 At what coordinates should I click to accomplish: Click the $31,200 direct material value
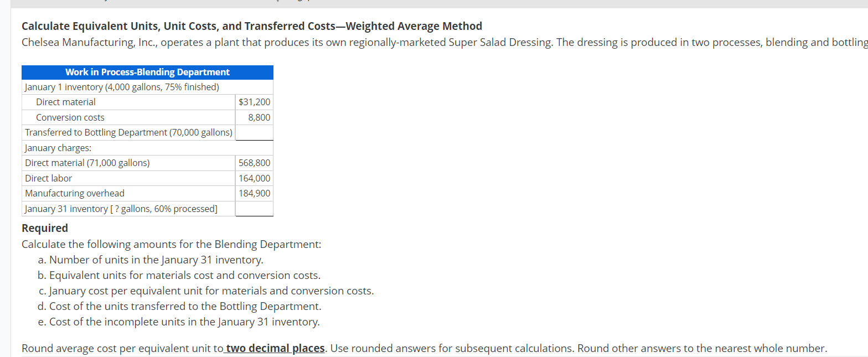(254, 102)
